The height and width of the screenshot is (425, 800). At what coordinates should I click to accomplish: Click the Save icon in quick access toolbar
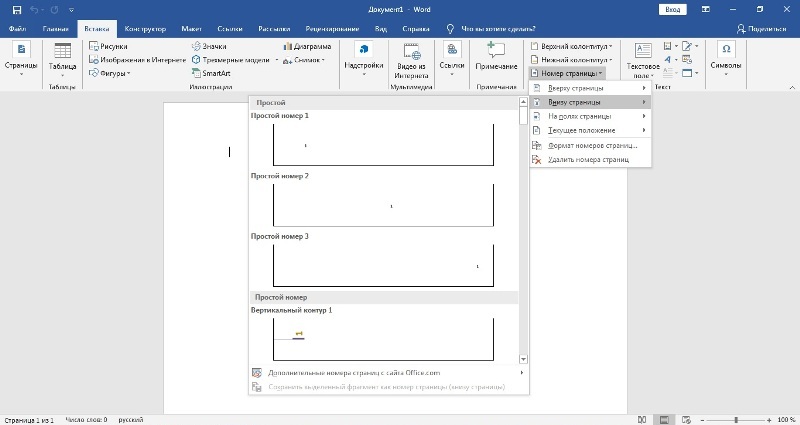[16, 9]
